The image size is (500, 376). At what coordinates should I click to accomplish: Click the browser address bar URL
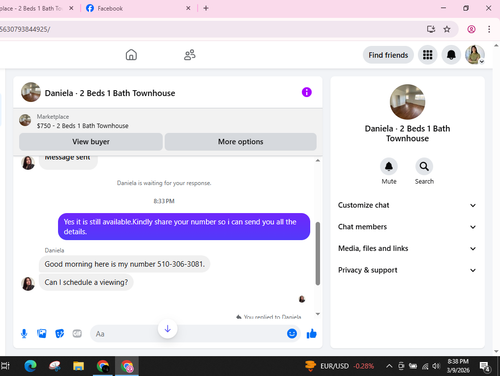[25, 29]
